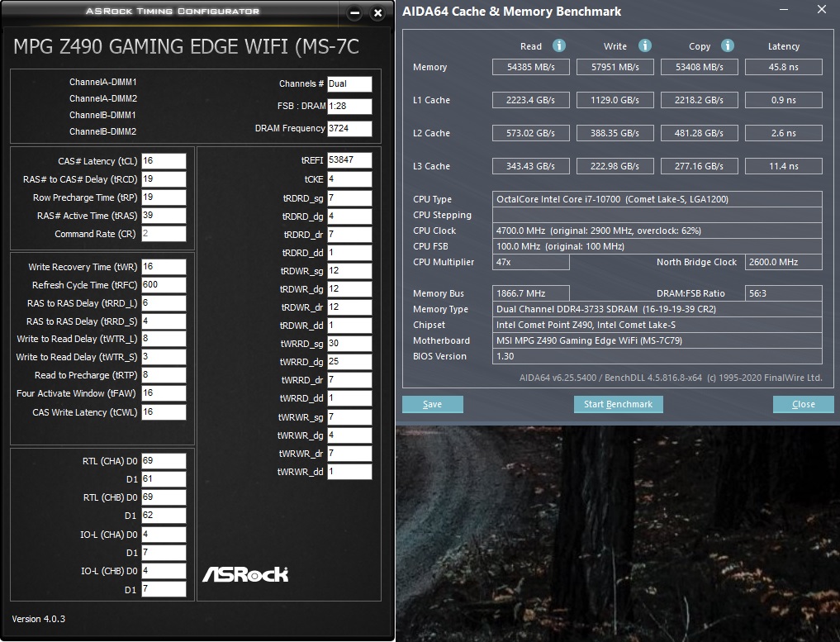This screenshot has width=840, height=642.
Task: Minimize the AIDA64 benchmark window
Action: 783,10
